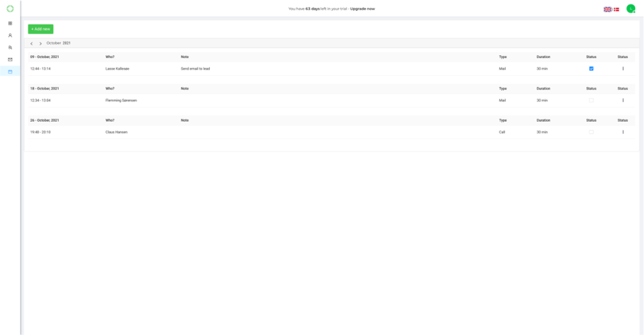Open the dashboard grid icon in sidebar
Viewport: 644px width, 335px height.
pos(10,23)
